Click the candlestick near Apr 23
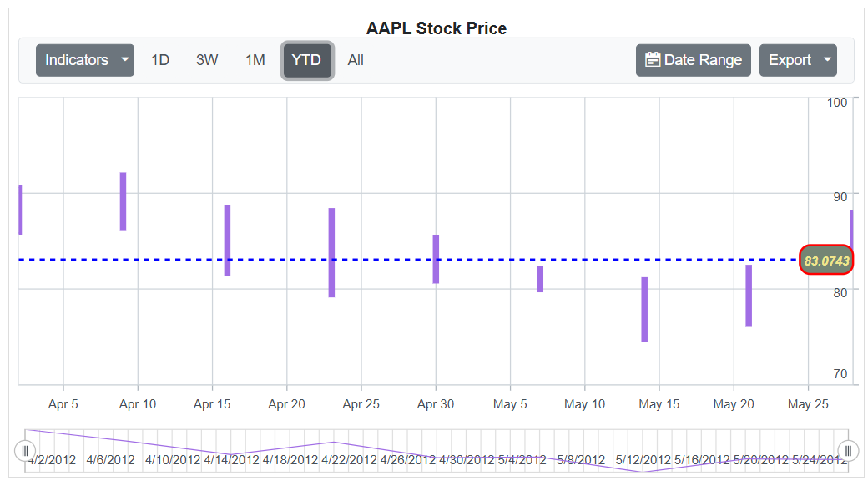This screenshot has width=868, height=481. (331, 252)
